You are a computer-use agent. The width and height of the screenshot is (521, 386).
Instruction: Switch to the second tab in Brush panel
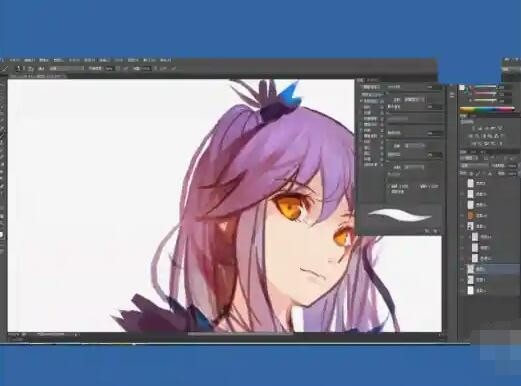(373, 80)
